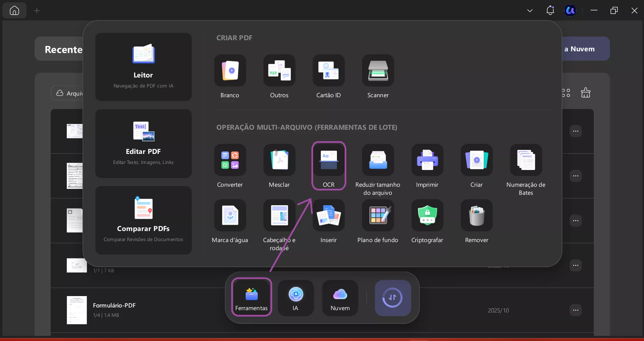Open the Plano de fundo tool
The height and width of the screenshot is (341, 644).
[378, 222]
